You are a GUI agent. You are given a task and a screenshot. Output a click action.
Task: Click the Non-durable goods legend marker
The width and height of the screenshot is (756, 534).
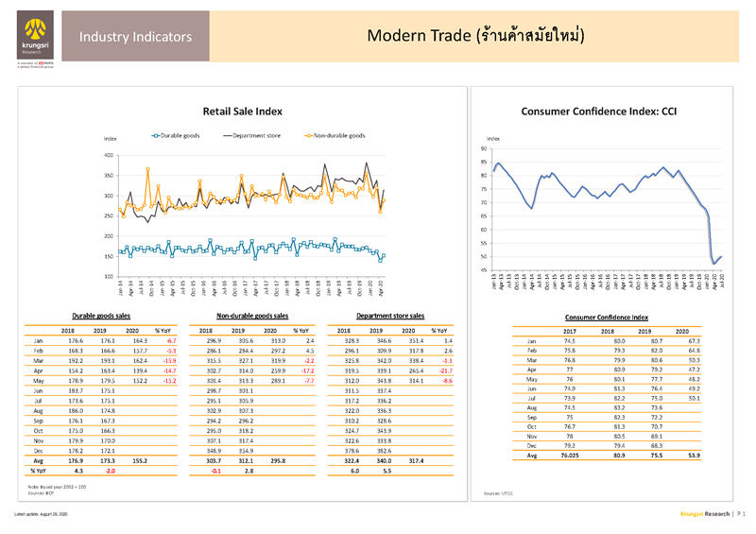(306, 135)
